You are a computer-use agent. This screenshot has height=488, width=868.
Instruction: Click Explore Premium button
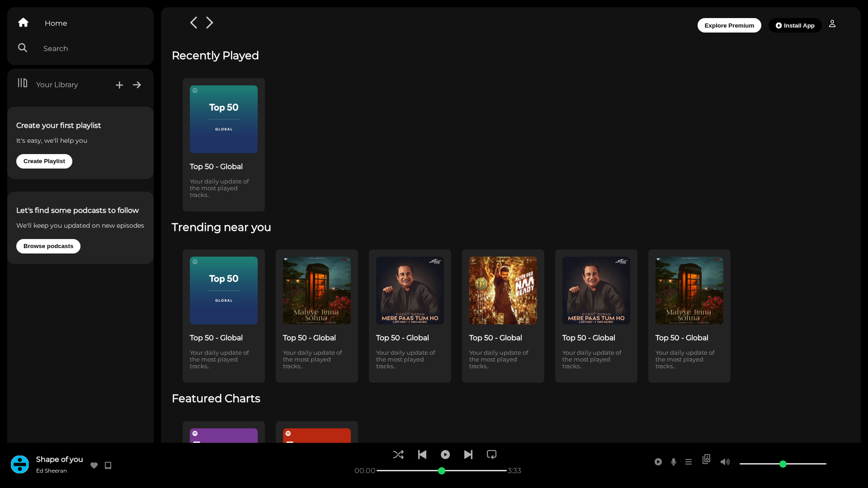coord(729,25)
